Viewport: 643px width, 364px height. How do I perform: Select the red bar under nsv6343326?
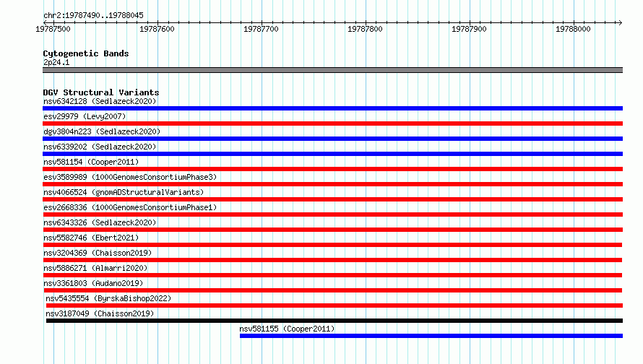pos(332,230)
